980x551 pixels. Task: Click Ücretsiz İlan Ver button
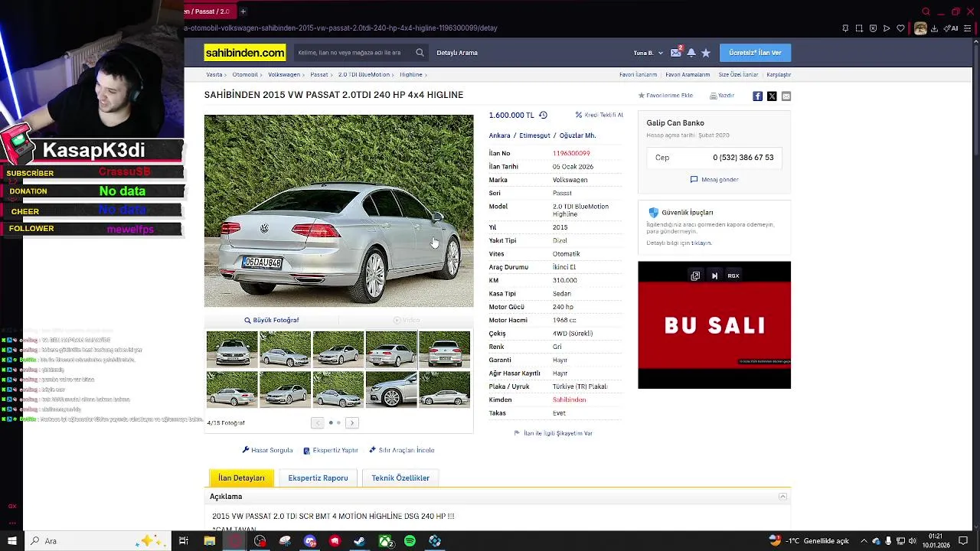pyautogui.click(x=755, y=53)
